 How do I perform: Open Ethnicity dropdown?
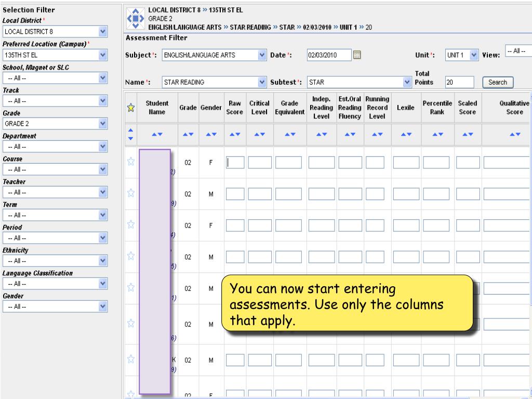coord(55,261)
